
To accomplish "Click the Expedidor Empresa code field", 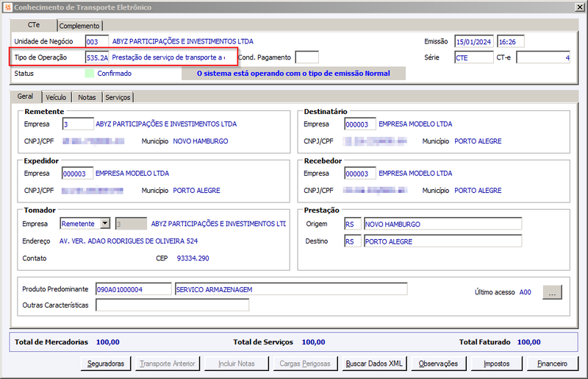I will 77,174.
